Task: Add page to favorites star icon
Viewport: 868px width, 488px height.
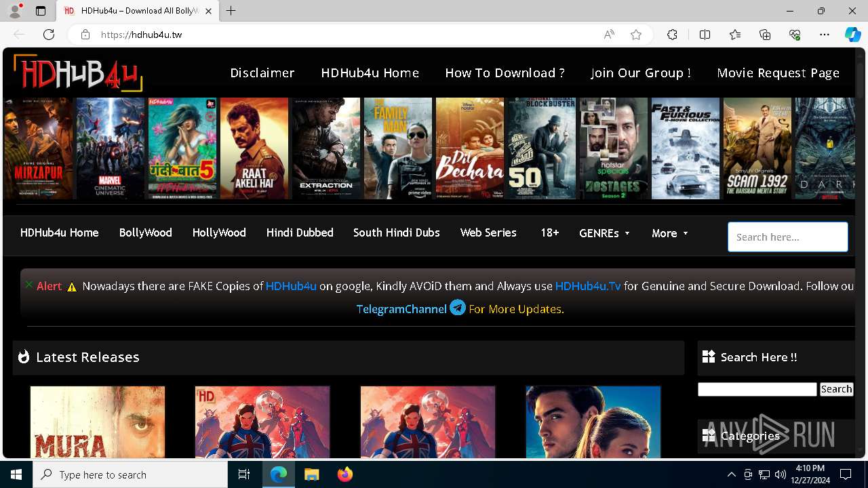Action: 636,35
